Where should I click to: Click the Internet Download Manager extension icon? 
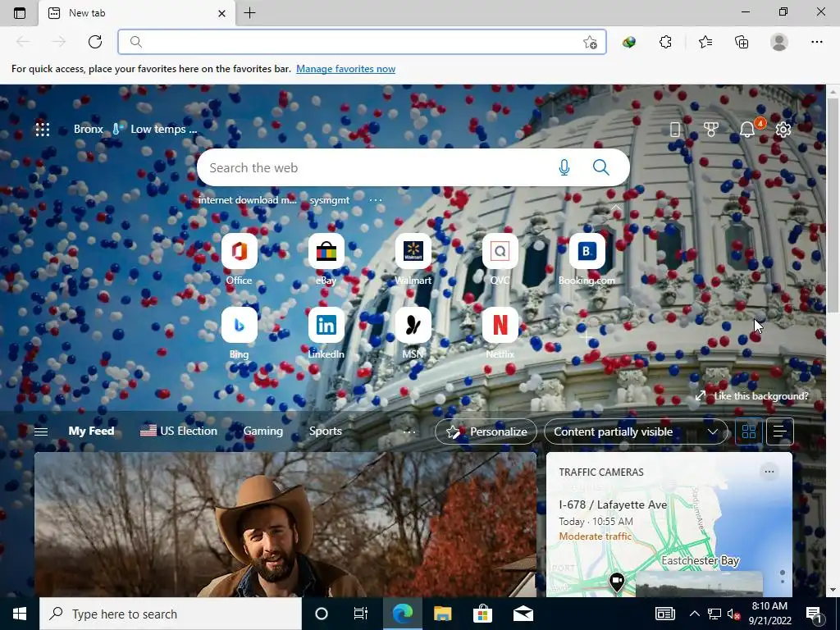pyautogui.click(x=629, y=42)
